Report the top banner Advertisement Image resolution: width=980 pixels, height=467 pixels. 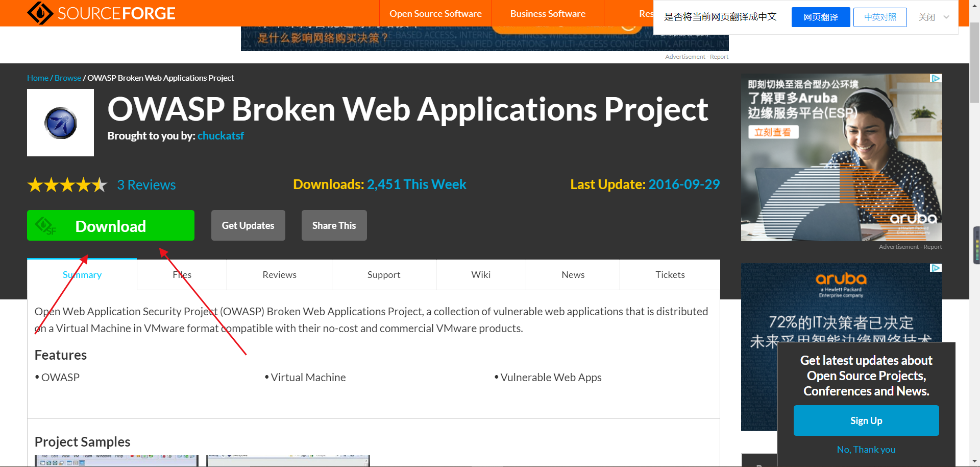click(719, 57)
